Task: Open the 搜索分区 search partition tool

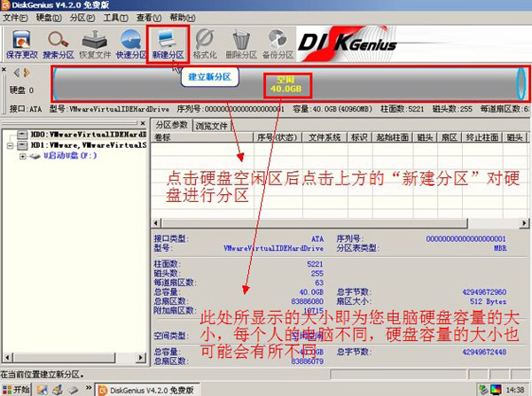Action: pyautogui.click(x=59, y=44)
